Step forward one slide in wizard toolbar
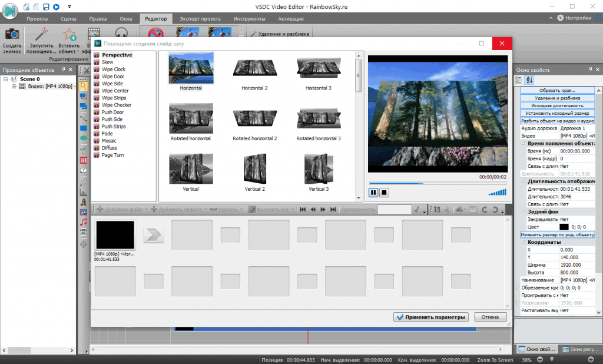Viewport: 603px width, 364px height. click(323, 209)
